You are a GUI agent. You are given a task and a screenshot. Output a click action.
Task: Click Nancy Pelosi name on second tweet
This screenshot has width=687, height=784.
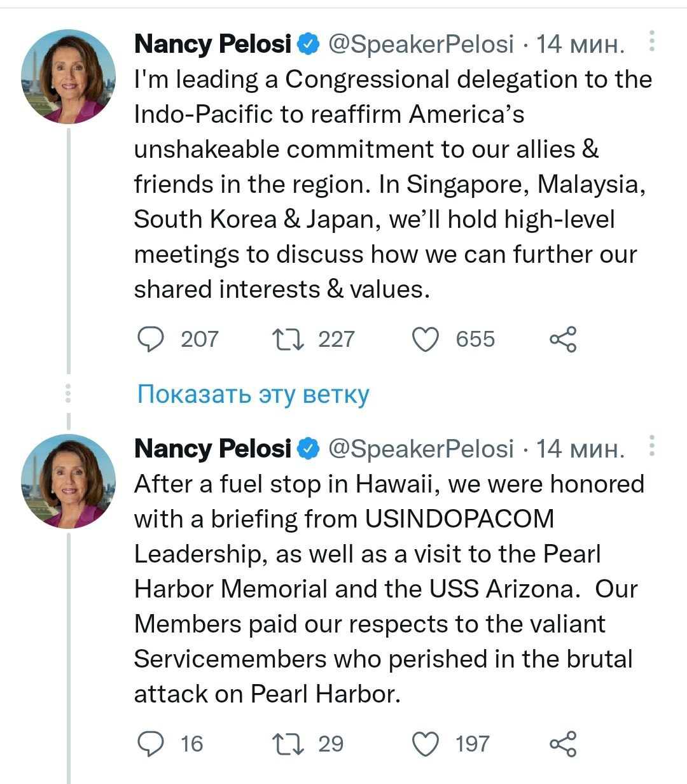coord(212,449)
